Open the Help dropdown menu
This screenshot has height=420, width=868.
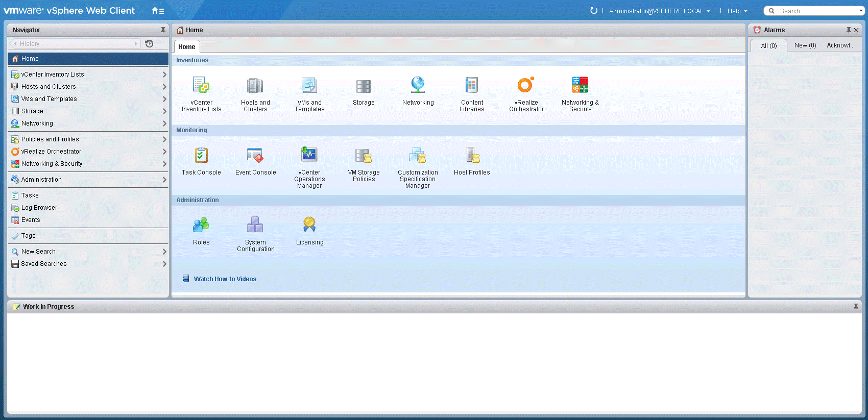737,11
